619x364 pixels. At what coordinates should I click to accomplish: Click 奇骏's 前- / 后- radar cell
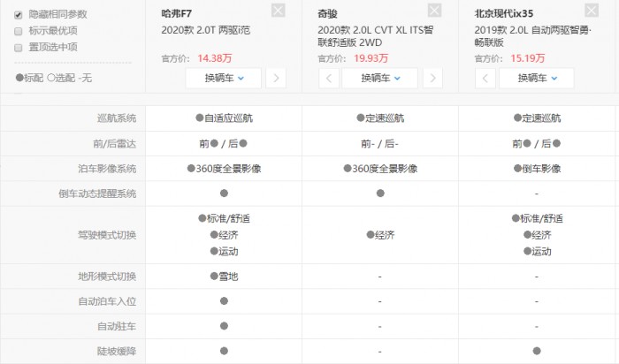click(379, 144)
